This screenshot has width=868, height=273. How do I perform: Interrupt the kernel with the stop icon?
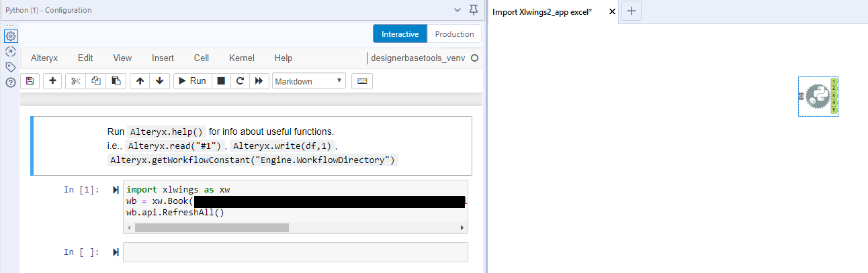(x=220, y=81)
